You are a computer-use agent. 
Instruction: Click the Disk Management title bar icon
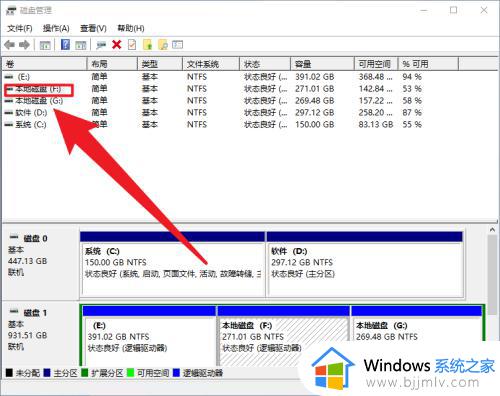pos(11,10)
